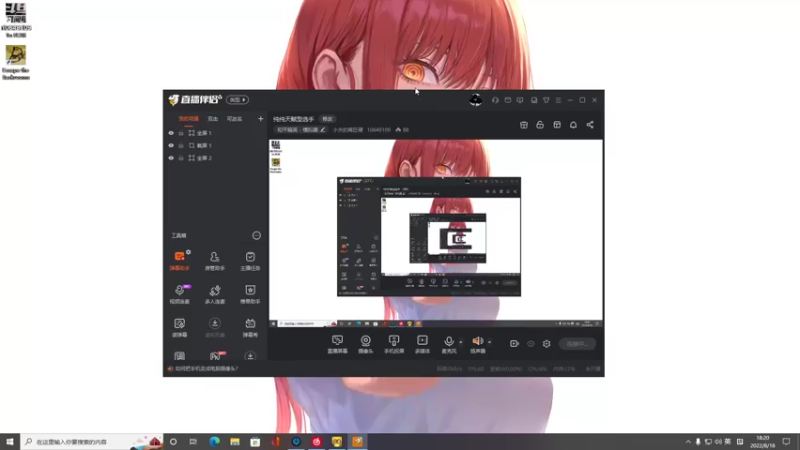Open the user avatar in title bar
Screen dimensions: 800x450
[x=476, y=100]
